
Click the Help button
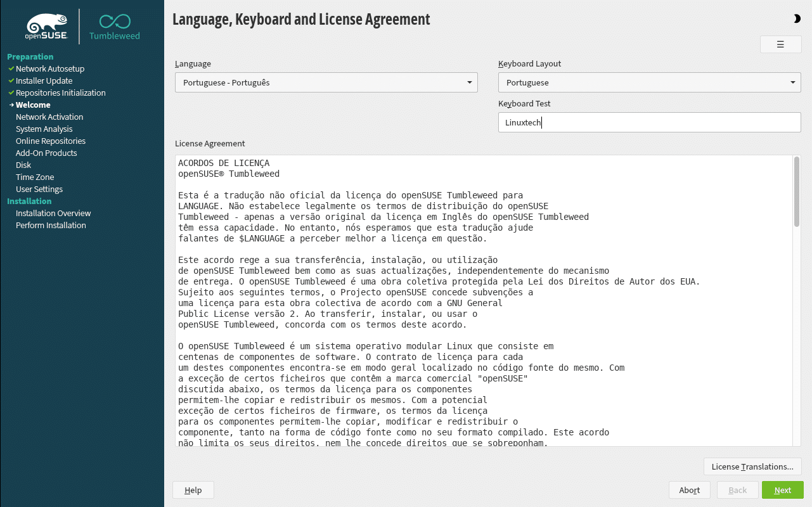click(x=193, y=490)
